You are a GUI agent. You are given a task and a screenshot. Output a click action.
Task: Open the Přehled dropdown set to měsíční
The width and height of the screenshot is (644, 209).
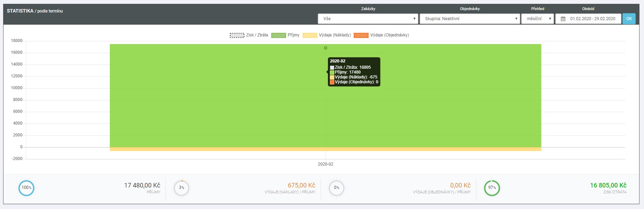click(x=537, y=19)
